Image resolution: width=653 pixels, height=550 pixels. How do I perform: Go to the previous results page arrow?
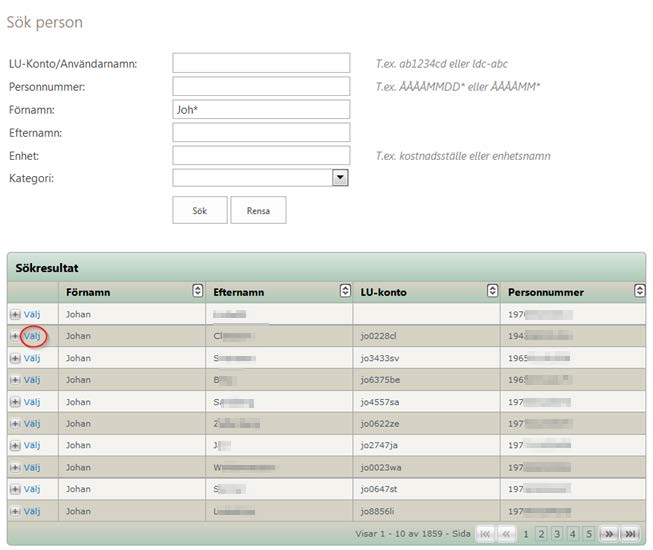tap(506, 534)
